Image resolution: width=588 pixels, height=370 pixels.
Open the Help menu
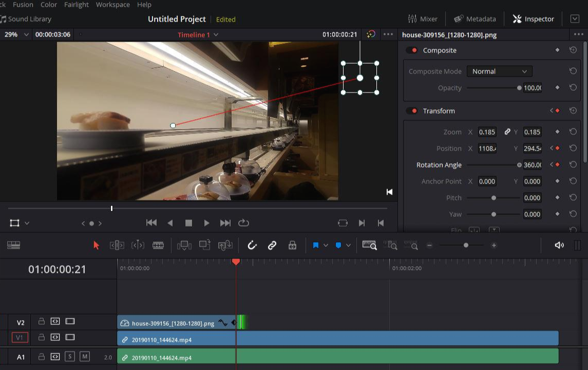[144, 5]
